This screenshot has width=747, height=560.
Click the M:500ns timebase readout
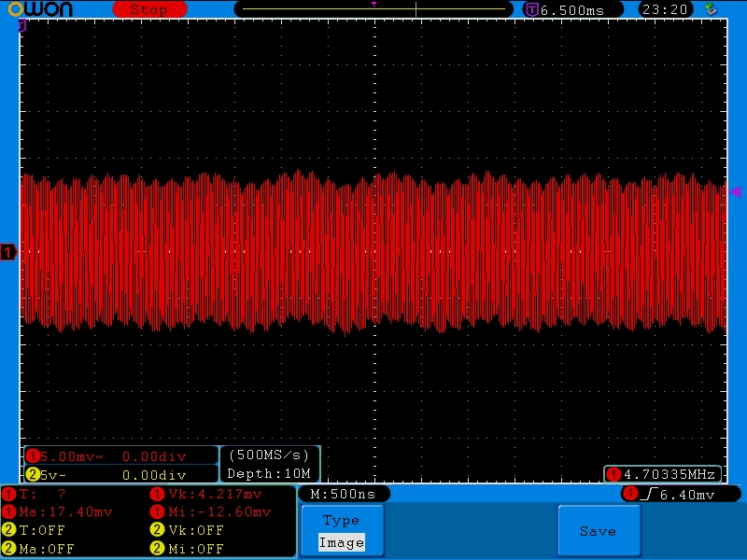343,495
